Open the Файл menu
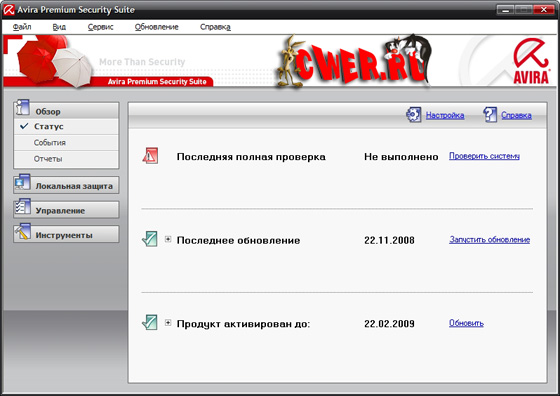 coord(22,27)
